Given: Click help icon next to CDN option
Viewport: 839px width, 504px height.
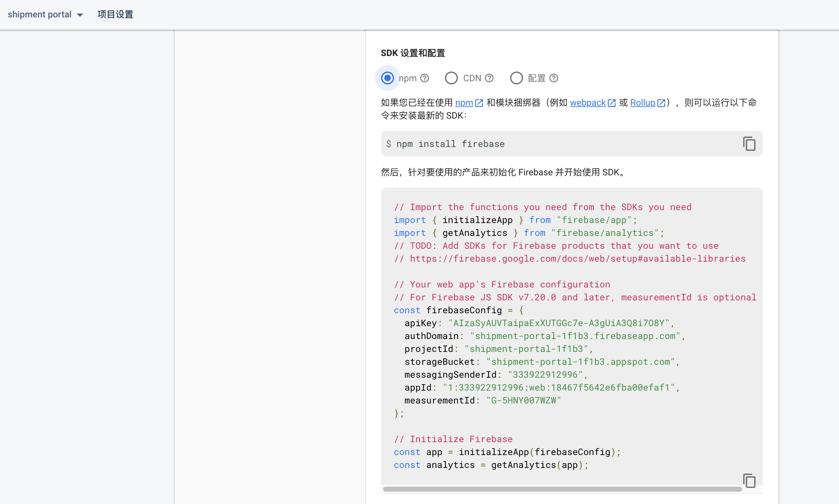Looking at the screenshot, I should click(x=489, y=78).
